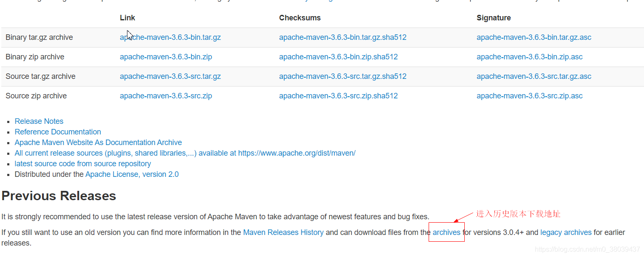View Apache License, version 2.0

pos(132,174)
